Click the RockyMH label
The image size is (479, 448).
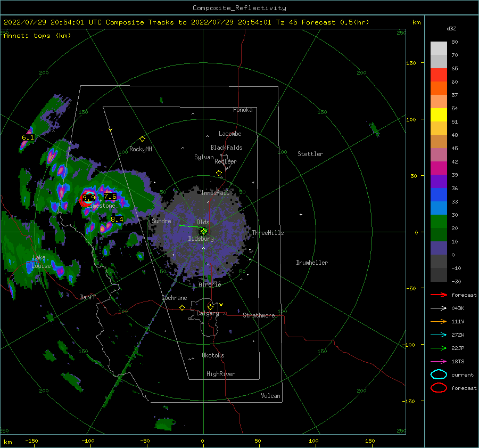click(x=141, y=149)
